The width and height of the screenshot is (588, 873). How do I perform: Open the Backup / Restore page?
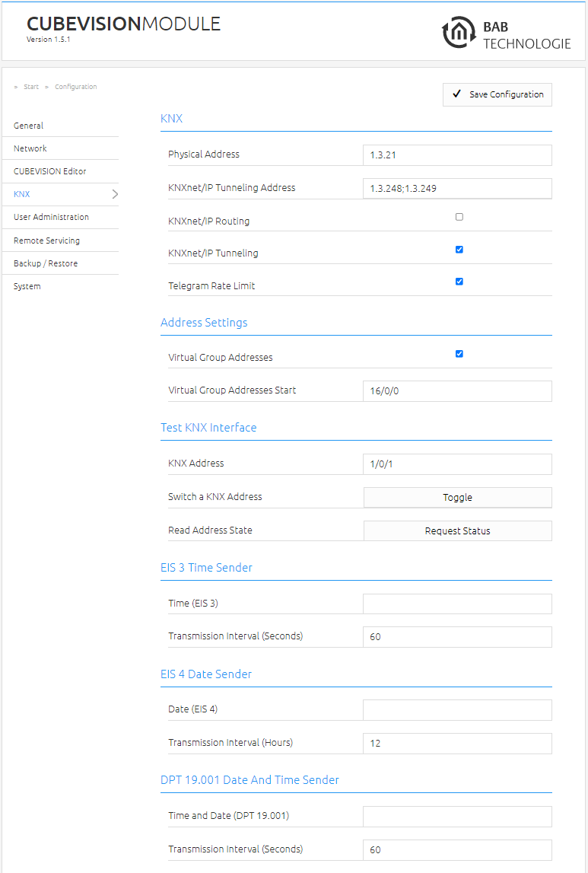61,263
